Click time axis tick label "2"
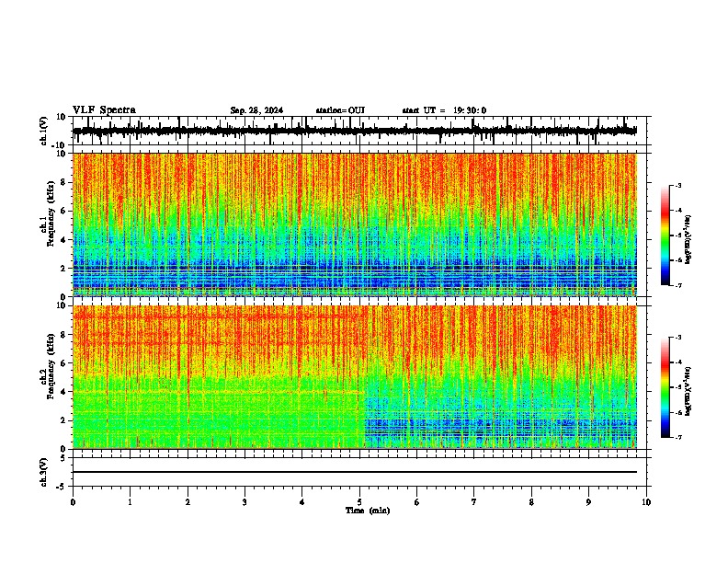 tap(188, 502)
